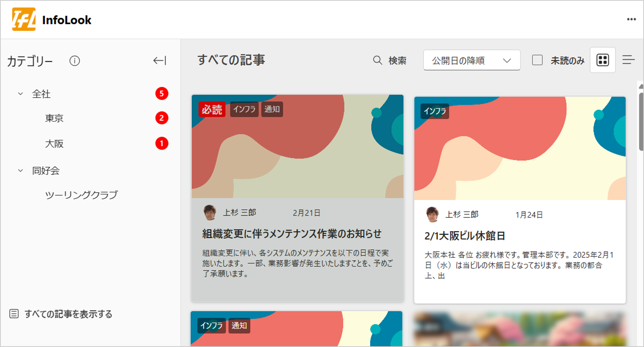Select the ツーリングクラブ category
This screenshot has width=644, height=347.
(x=81, y=195)
